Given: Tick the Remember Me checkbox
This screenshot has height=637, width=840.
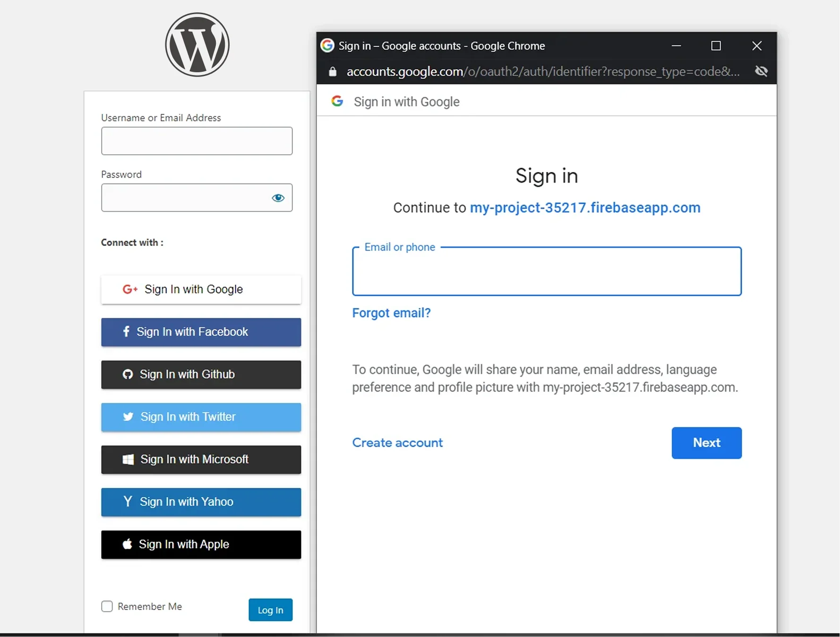Looking at the screenshot, I should 107,606.
